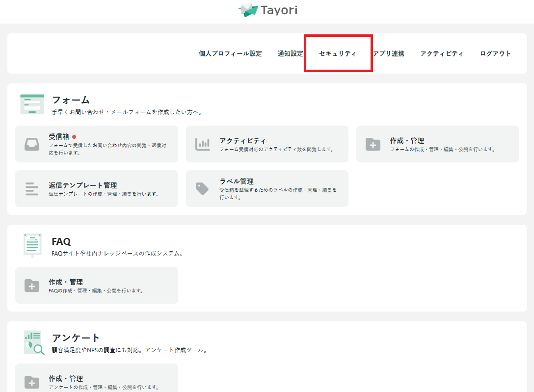The width and height of the screenshot is (534, 392).
Task: Open the 受信箱 card title
Action: 58,136
